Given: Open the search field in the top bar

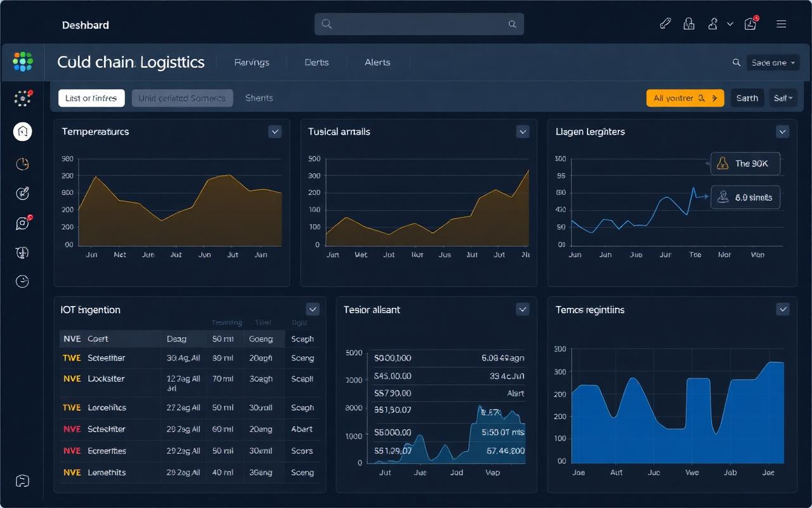Looking at the screenshot, I should click(419, 23).
